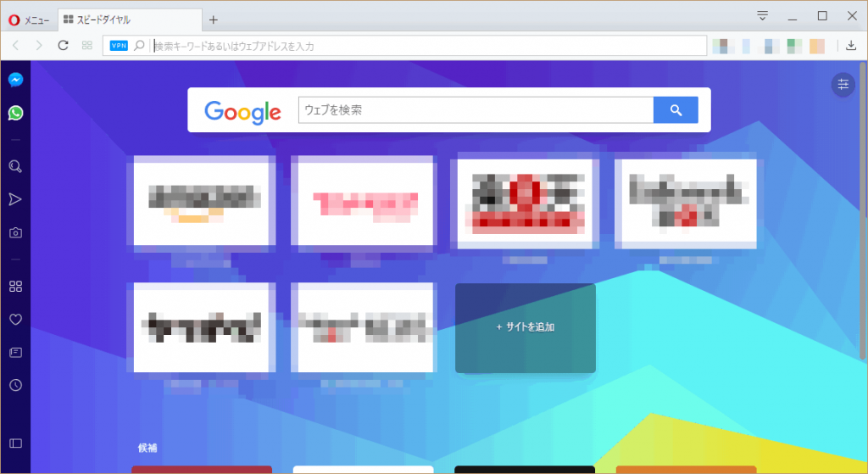Open the Opera メニュー menu
The width and height of the screenshot is (868, 474).
(29, 20)
